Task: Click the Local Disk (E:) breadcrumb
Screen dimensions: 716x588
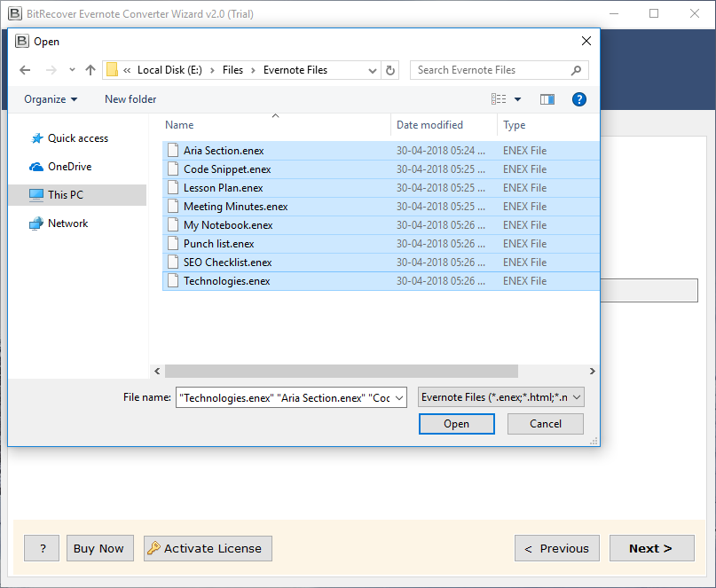Action: [169, 70]
